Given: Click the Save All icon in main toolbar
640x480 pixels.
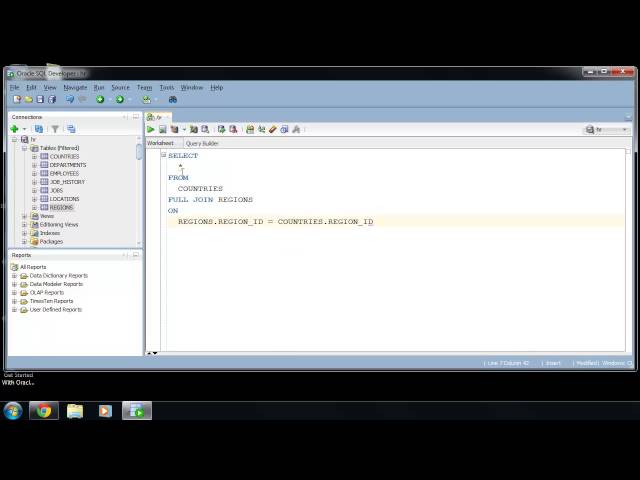Looking at the screenshot, I should point(52,99).
